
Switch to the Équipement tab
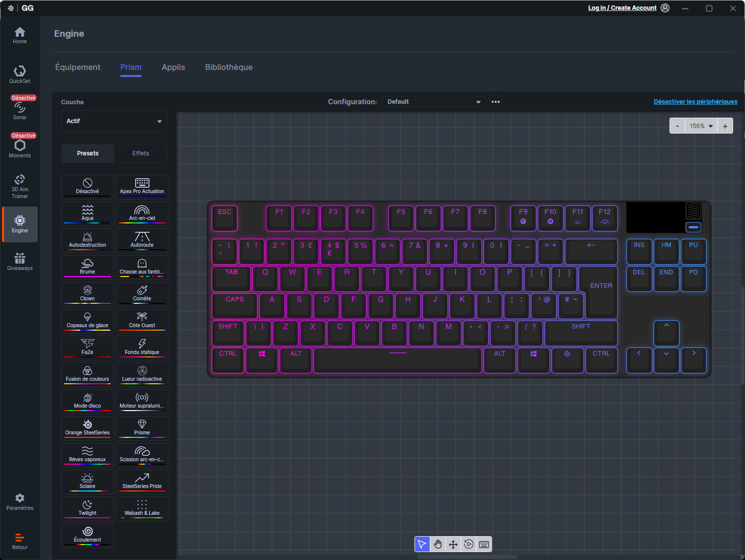pos(77,67)
